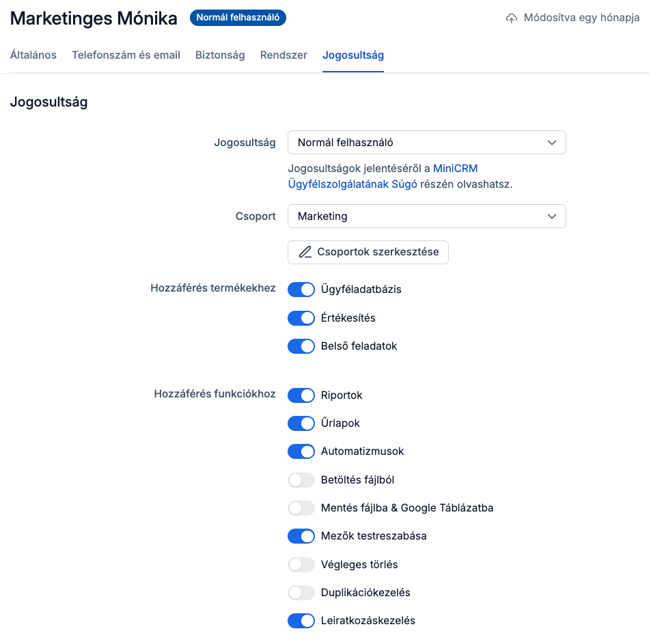
Task: Disable Riportok function access
Action: coord(301,395)
